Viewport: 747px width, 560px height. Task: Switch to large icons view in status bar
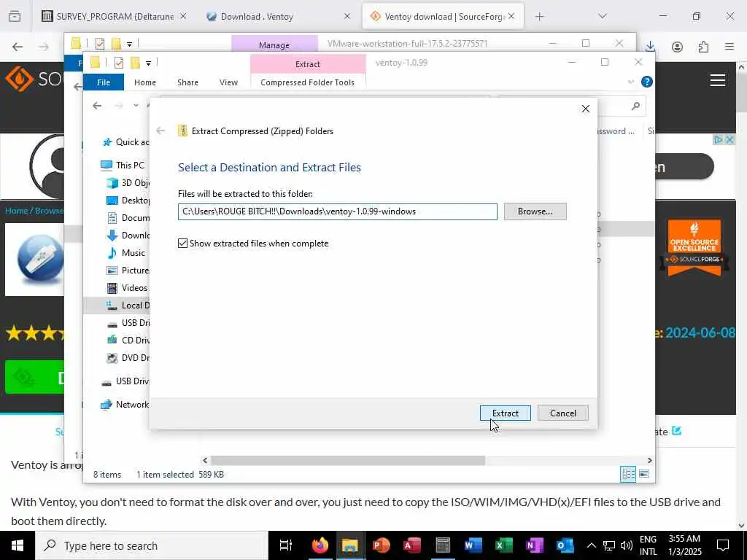pyautogui.click(x=644, y=474)
